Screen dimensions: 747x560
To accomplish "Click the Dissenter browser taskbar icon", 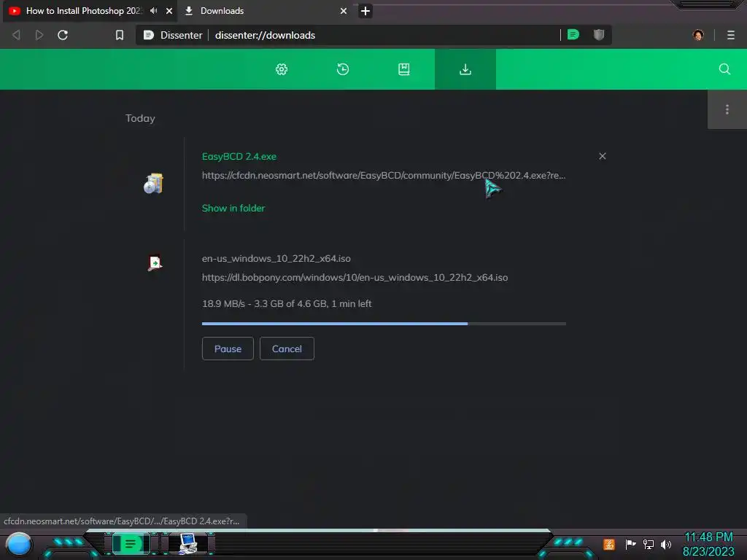I will (130, 544).
